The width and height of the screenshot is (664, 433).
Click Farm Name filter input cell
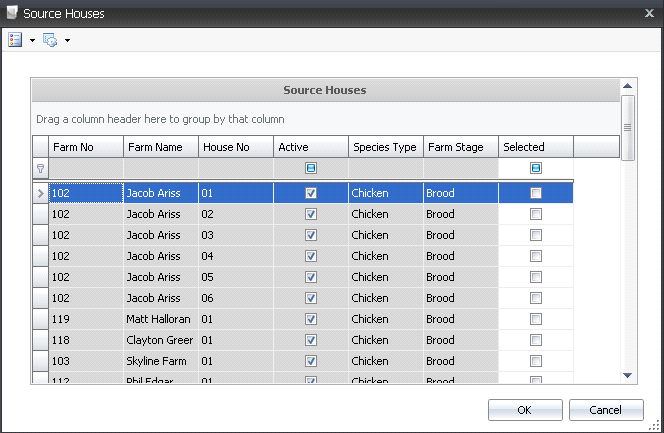point(160,169)
